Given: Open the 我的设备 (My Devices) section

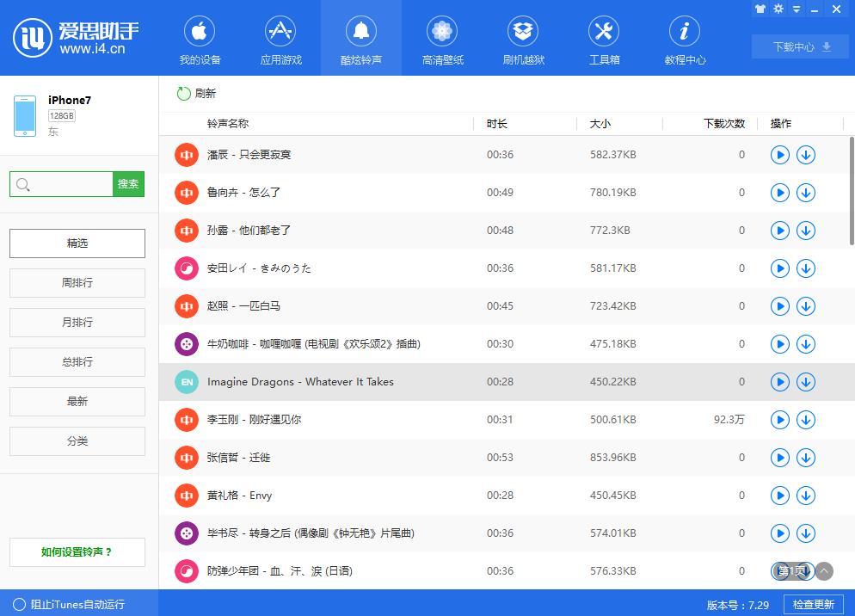Looking at the screenshot, I should point(199,38).
